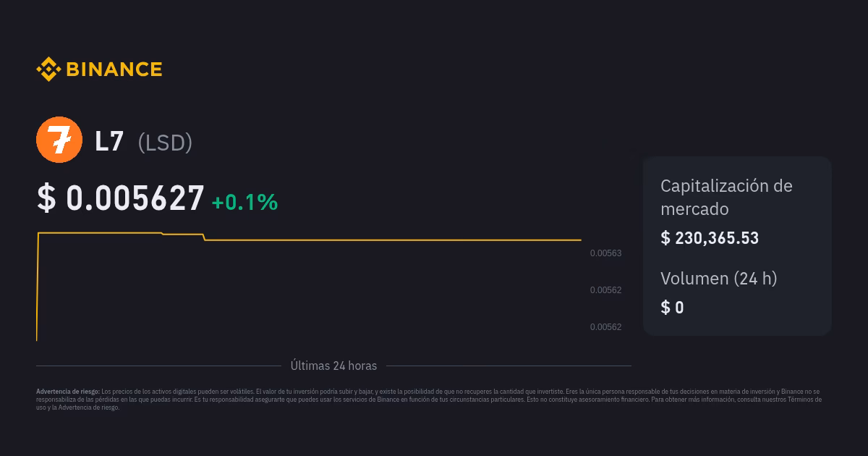This screenshot has height=456, width=868.
Task: Click the green +0.1% change indicator
Action: pos(244,202)
